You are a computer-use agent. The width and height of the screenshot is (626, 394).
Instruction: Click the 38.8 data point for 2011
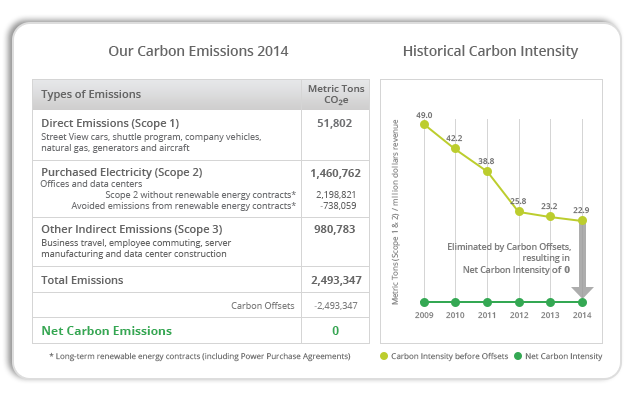pyautogui.click(x=487, y=172)
